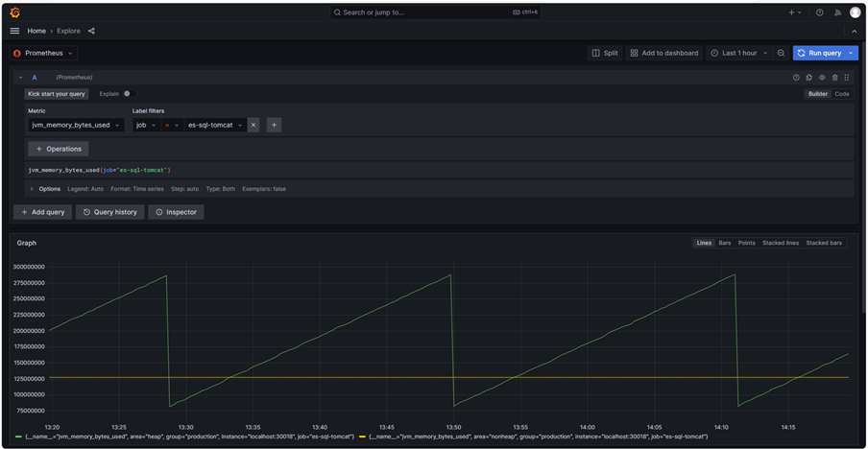Screen dimensions: 868x449
Task: Collapse the top bar with the chevron-up icon
Action: pos(855,32)
